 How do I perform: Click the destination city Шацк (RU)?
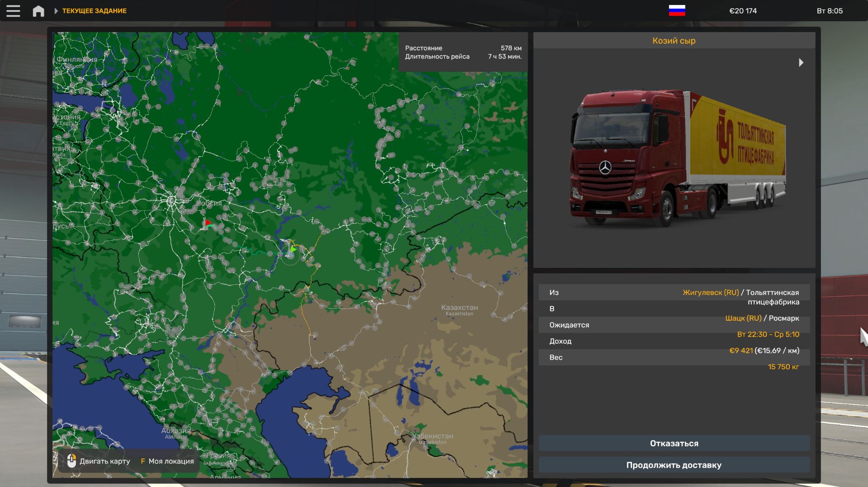coord(743,318)
